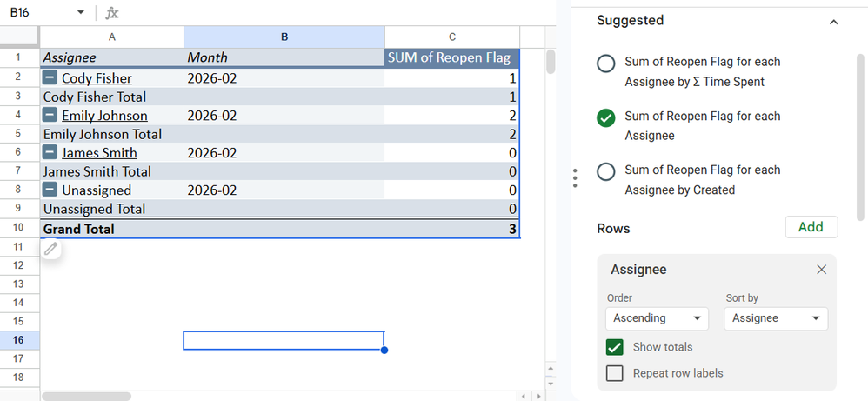Select Sum of Reopen Flag by Time Spent
The height and width of the screenshot is (401, 868).
[606, 63]
